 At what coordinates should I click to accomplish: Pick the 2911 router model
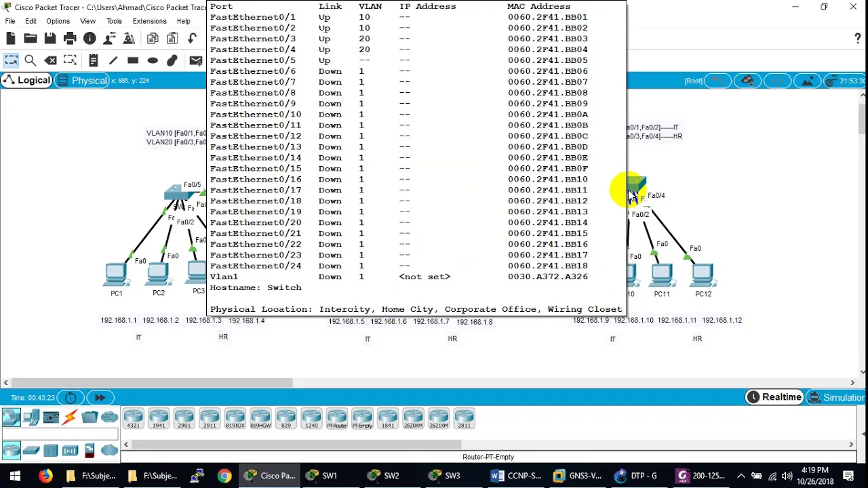tap(210, 419)
